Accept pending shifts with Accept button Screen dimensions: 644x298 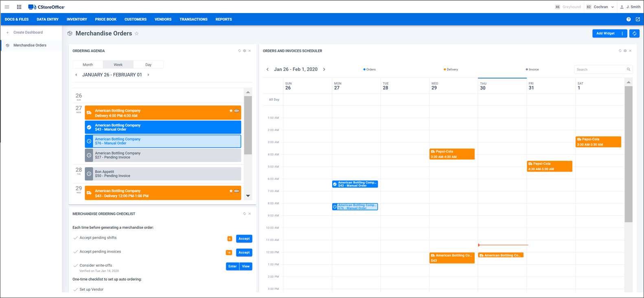(x=244, y=239)
